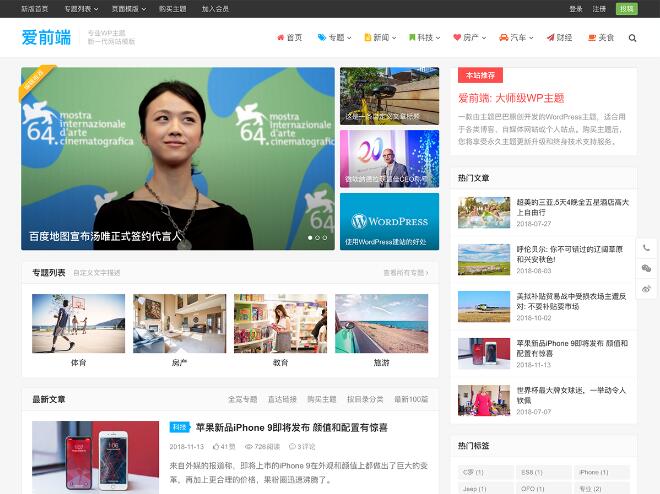Open the 查看所有专题 link
The width and height of the screenshot is (660, 494).
(x=405, y=273)
